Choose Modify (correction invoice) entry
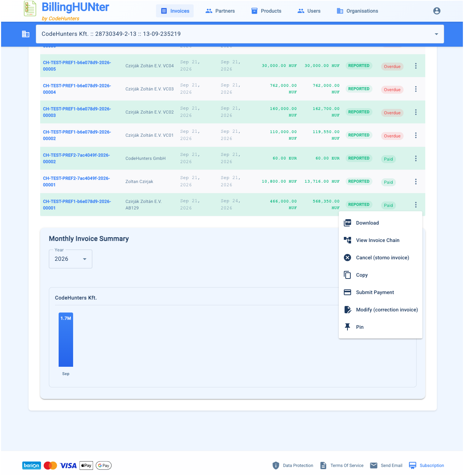Image resolution: width=464 pixels, height=476 pixels. click(380, 310)
